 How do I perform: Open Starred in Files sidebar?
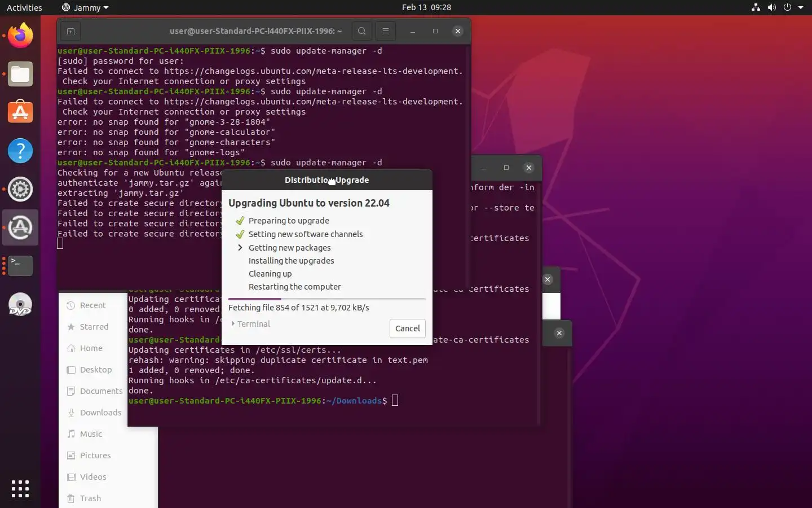click(93, 327)
